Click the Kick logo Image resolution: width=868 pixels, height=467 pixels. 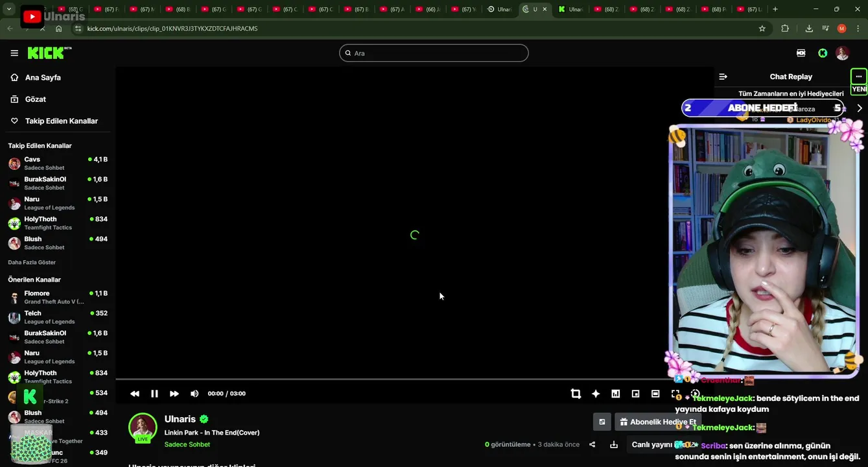tap(49, 53)
